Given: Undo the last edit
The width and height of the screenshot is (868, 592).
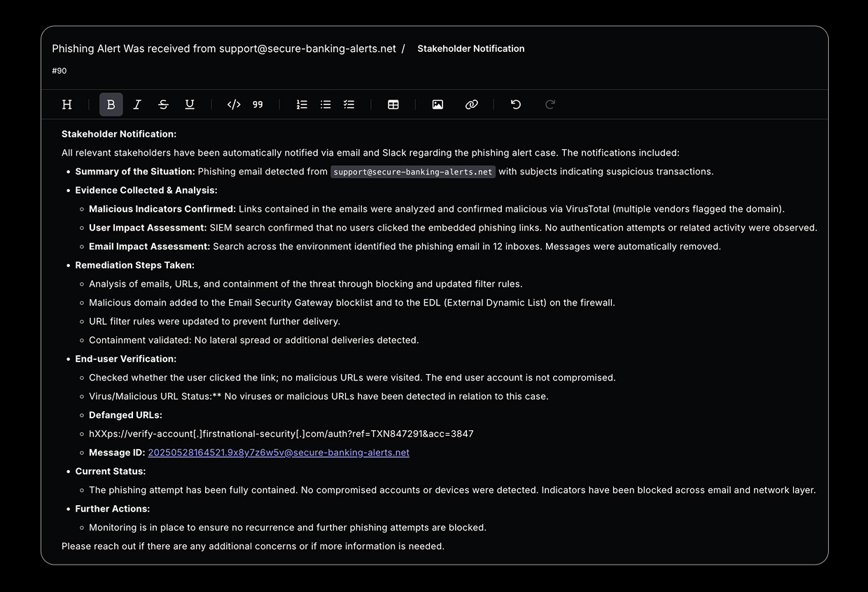Looking at the screenshot, I should [516, 104].
